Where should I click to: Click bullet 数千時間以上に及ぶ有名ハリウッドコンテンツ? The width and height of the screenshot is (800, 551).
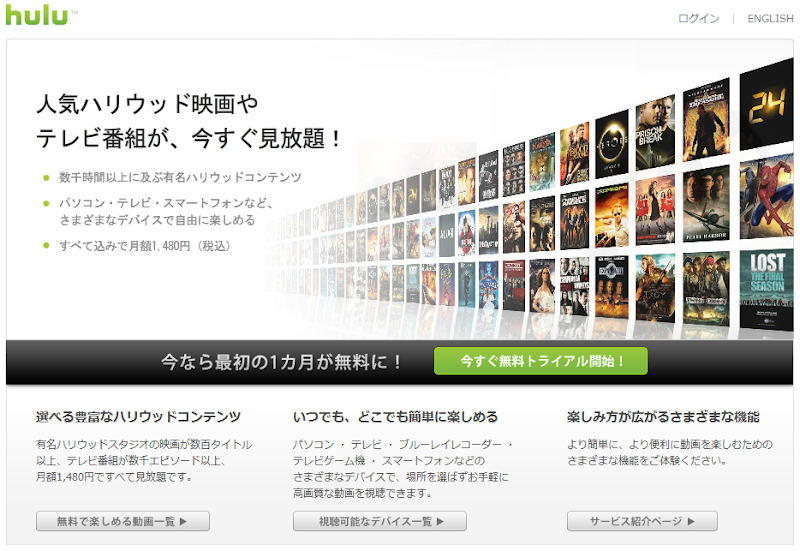point(180,178)
